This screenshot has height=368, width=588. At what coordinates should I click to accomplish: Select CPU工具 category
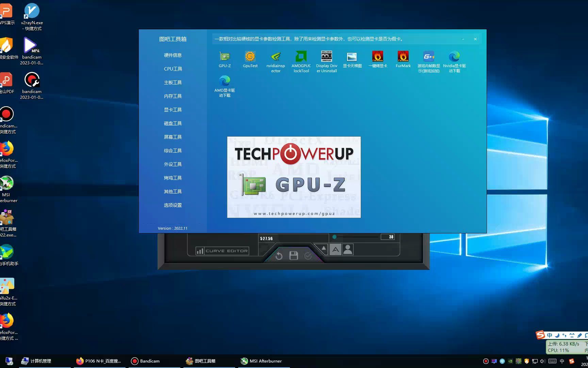point(173,69)
